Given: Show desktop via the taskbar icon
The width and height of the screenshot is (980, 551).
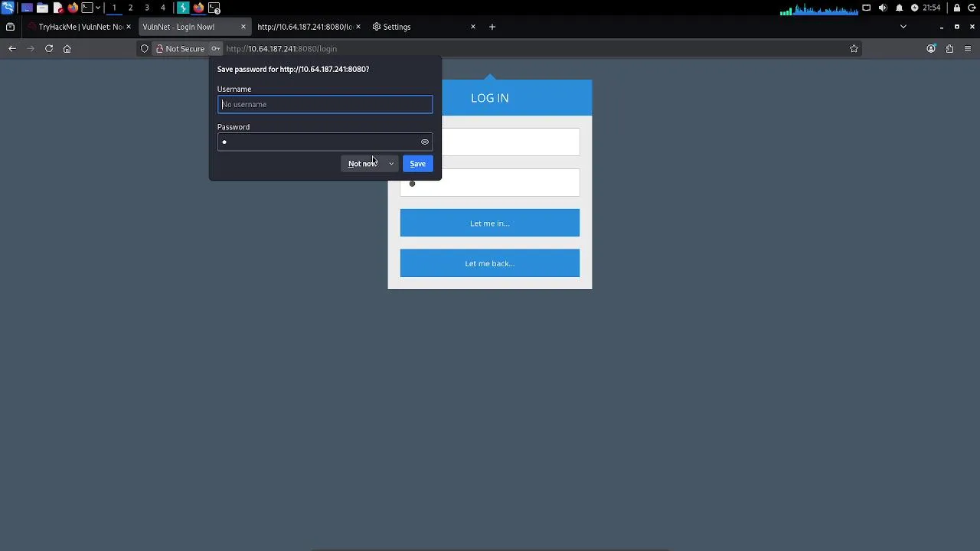Looking at the screenshot, I should (27, 8).
